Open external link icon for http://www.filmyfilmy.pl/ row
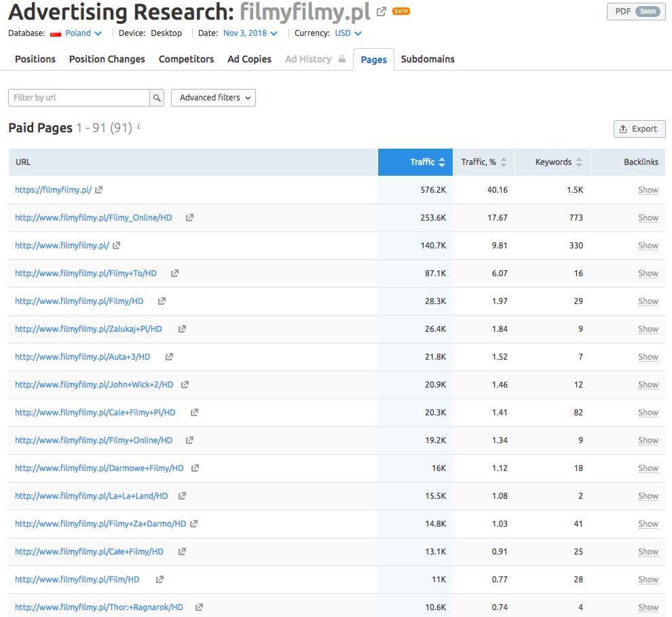Image resolution: width=672 pixels, height=617 pixels. (116, 246)
